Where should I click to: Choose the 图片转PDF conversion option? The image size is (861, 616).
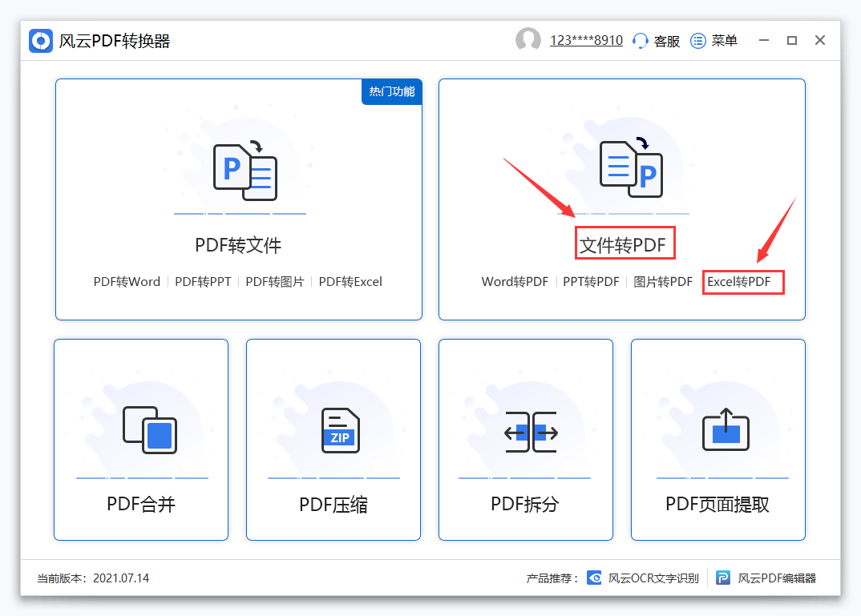coord(663,281)
